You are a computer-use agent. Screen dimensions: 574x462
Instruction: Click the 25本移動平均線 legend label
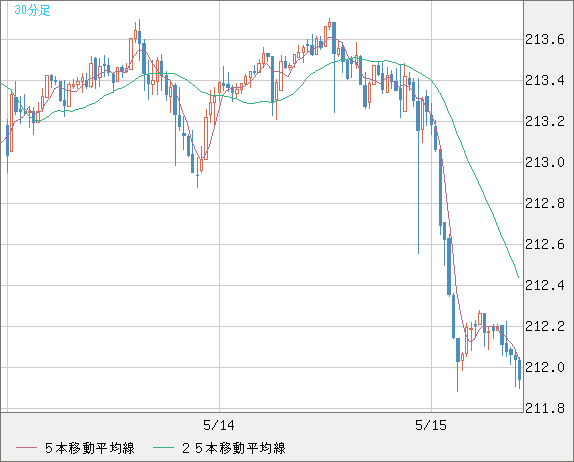(x=234, y=448)
